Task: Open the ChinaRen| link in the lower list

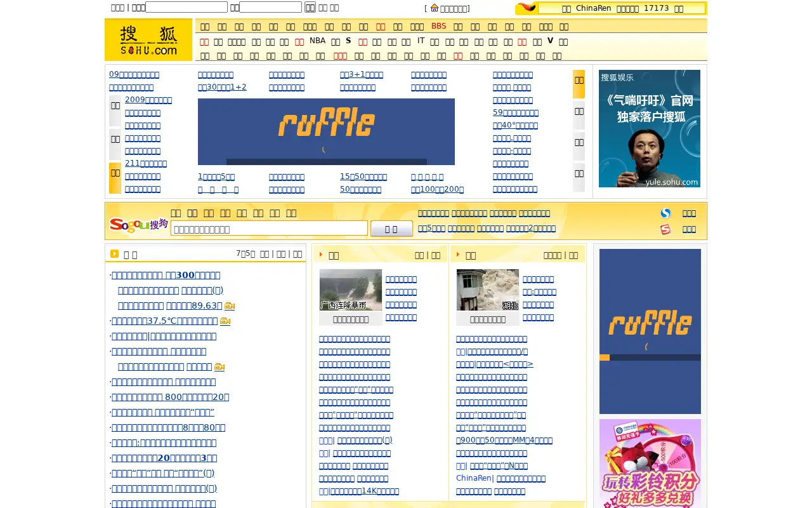Action: point(475,479)
